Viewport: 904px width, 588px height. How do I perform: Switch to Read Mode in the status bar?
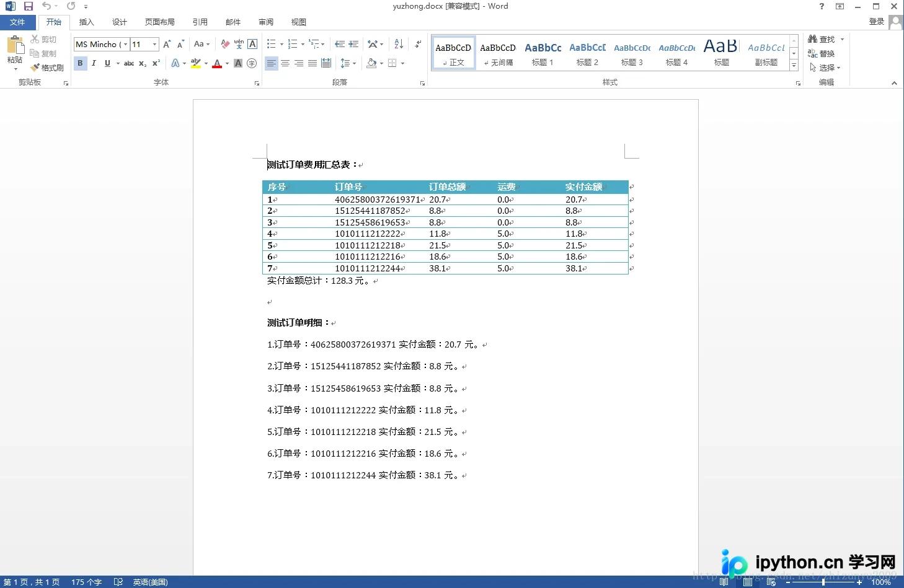pos(724,582)
